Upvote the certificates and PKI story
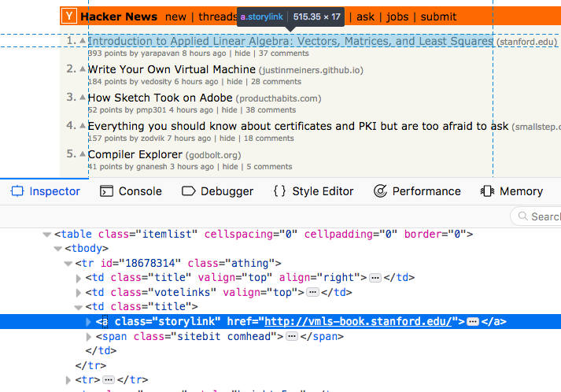561x392 pixels. pos(83,126)
